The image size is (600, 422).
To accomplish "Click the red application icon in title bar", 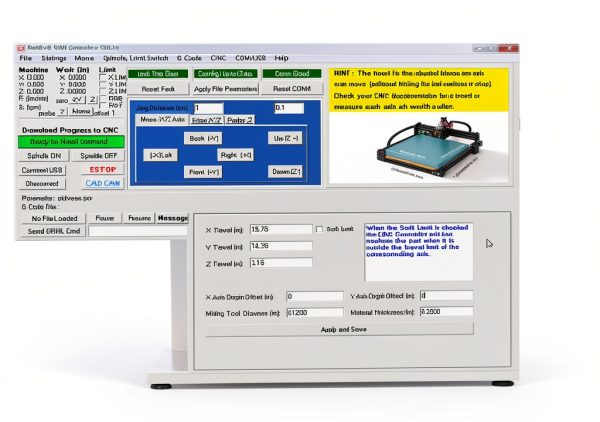I will (x=20, y=48).
